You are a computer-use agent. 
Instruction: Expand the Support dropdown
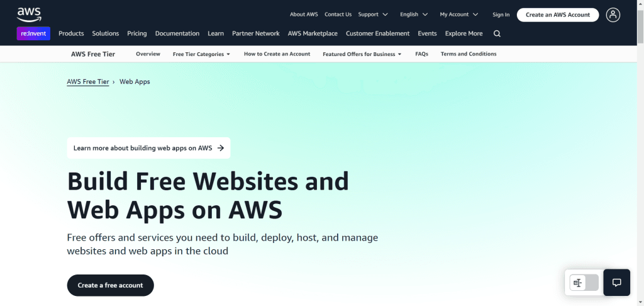click(373, 14)
